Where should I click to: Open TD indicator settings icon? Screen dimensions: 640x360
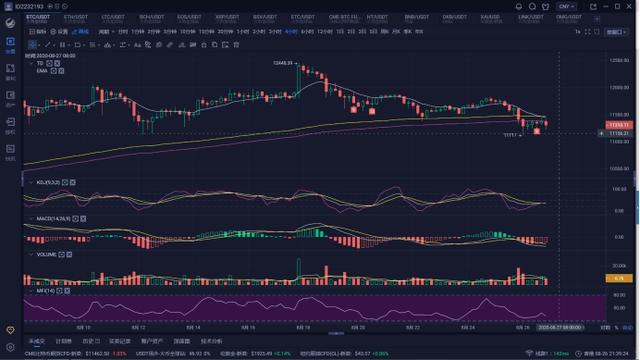click(49, 63)
